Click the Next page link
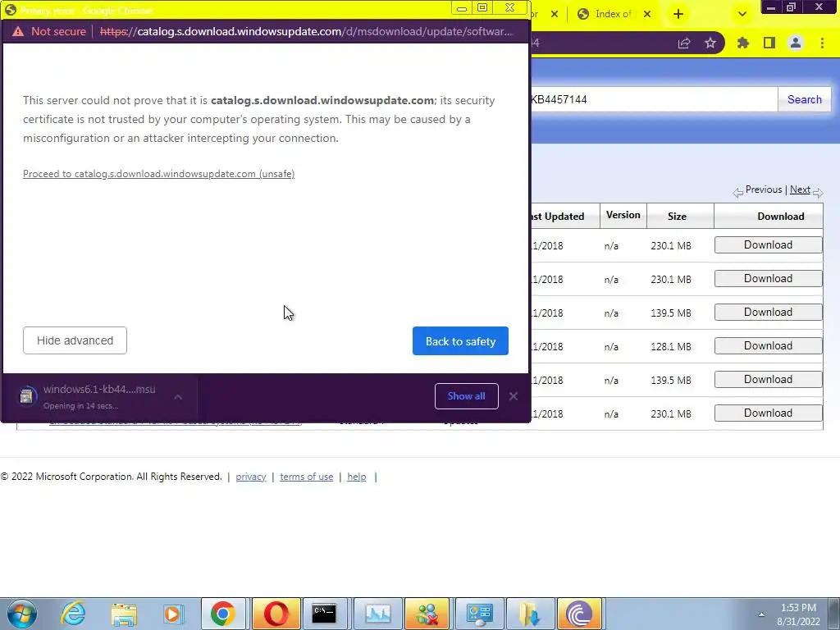Image resolution: width=840 pixels, height=630 pixels. click(x=800, y=189)
